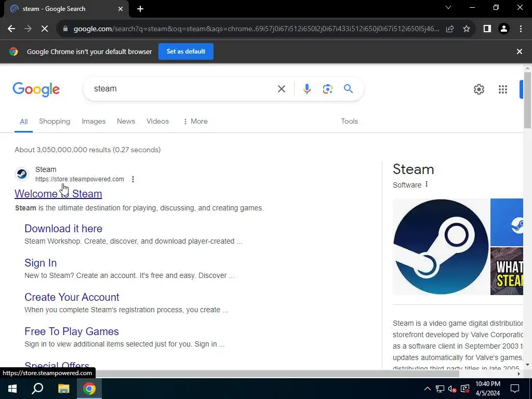Open the Windows Start menu
Screen dimensions: 532x399
pos(12,389)
